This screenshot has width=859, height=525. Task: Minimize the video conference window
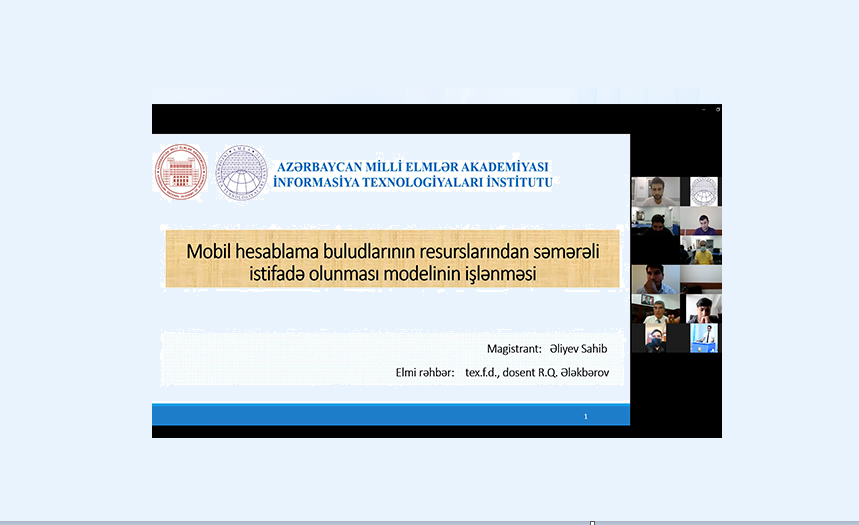coord(703,110)
